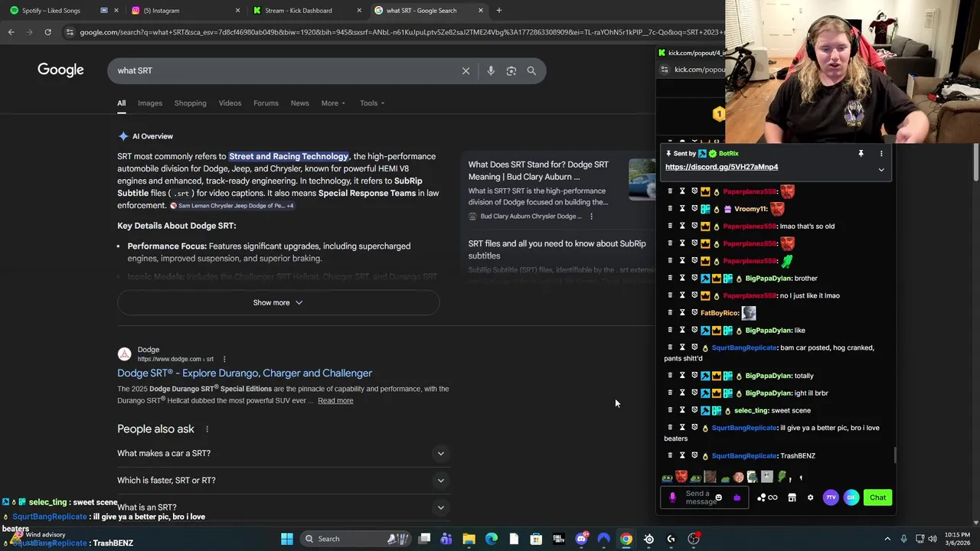The height and width of the screenshot is (551, 980).
Task: Open the emoji picker in Kick chat
Action: [x=718, y=497]
